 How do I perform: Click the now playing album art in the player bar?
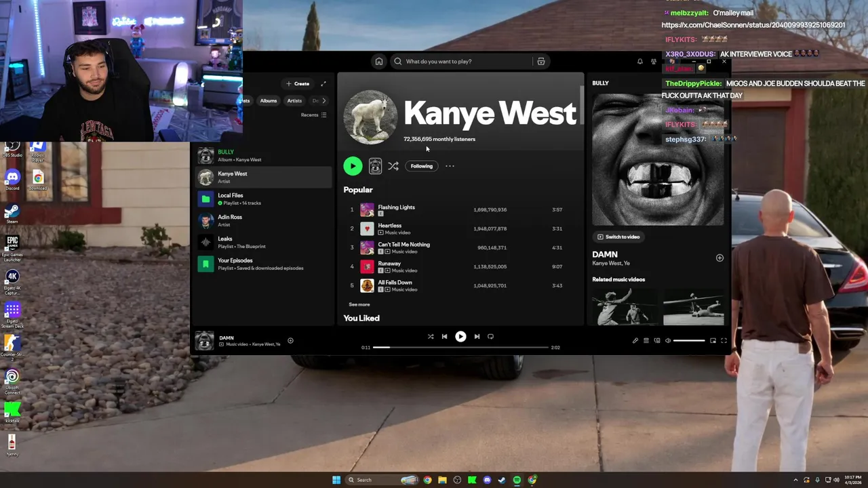pos(204,340)
